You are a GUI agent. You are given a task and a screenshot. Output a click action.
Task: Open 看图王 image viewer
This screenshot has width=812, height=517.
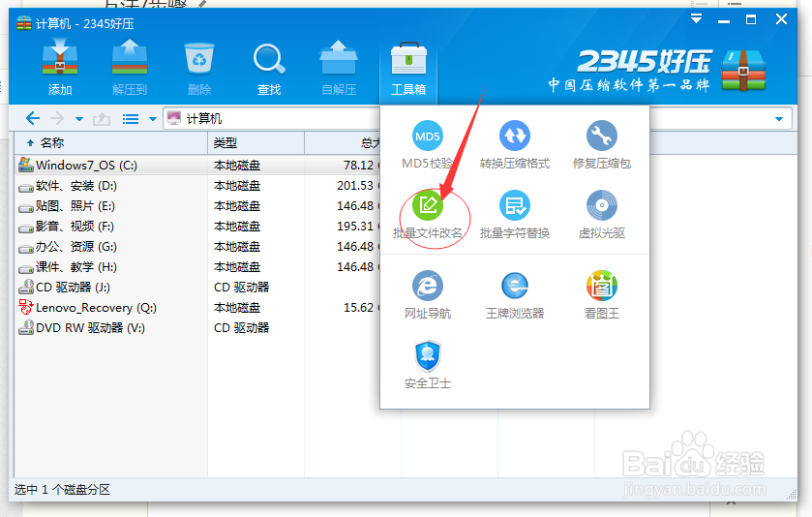(x=601, y=294)
